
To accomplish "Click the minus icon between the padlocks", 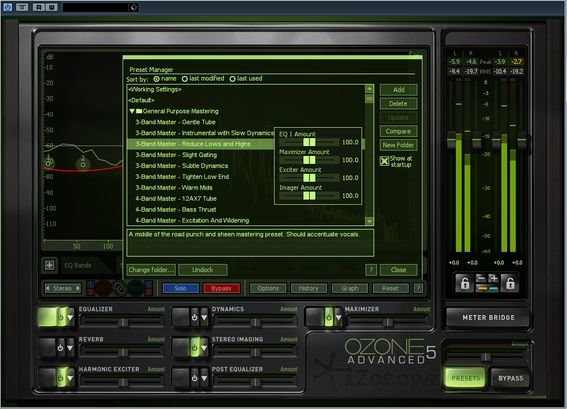I will click(x=481, y=278).
